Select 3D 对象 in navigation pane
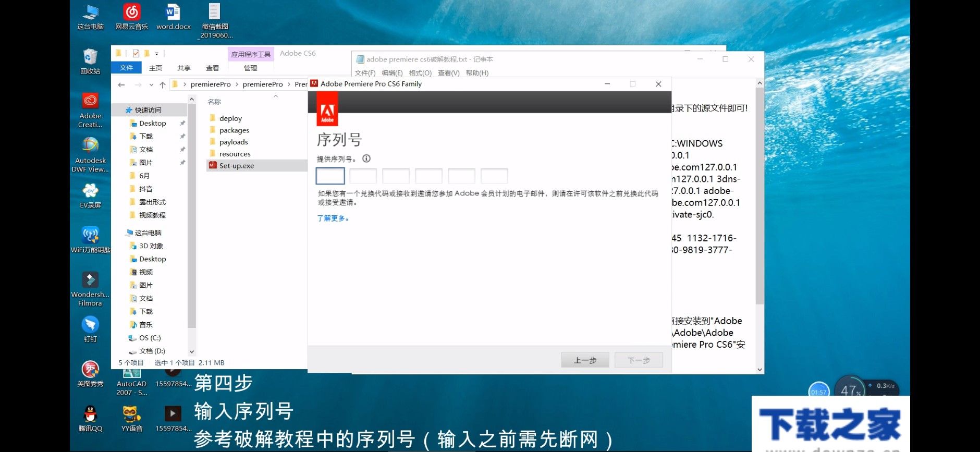Viewport: 980px width, 452px height. [151, 246]
